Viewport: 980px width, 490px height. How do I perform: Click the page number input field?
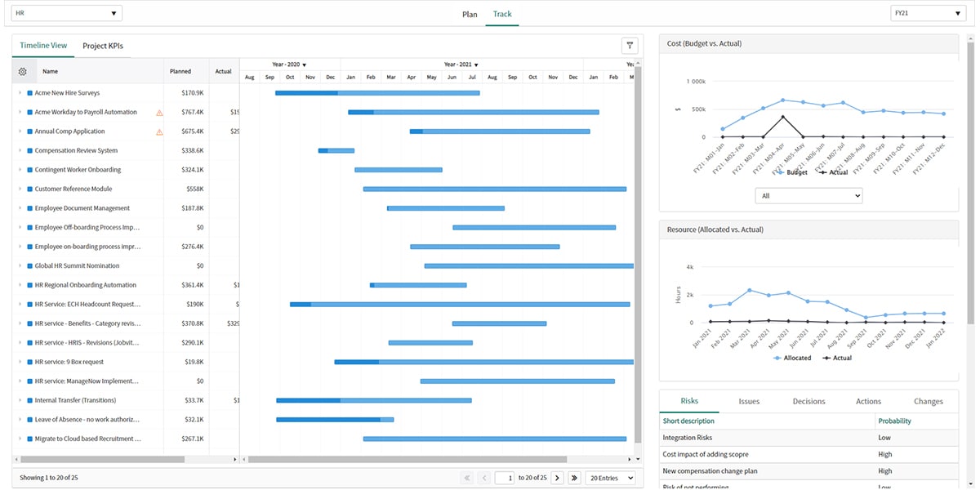pyautogui.click(x=506, y=478)
